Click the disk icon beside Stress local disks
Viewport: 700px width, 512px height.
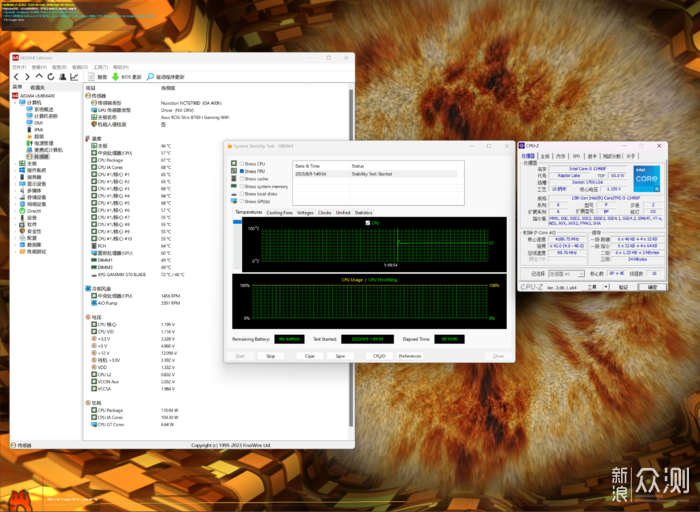234,194
